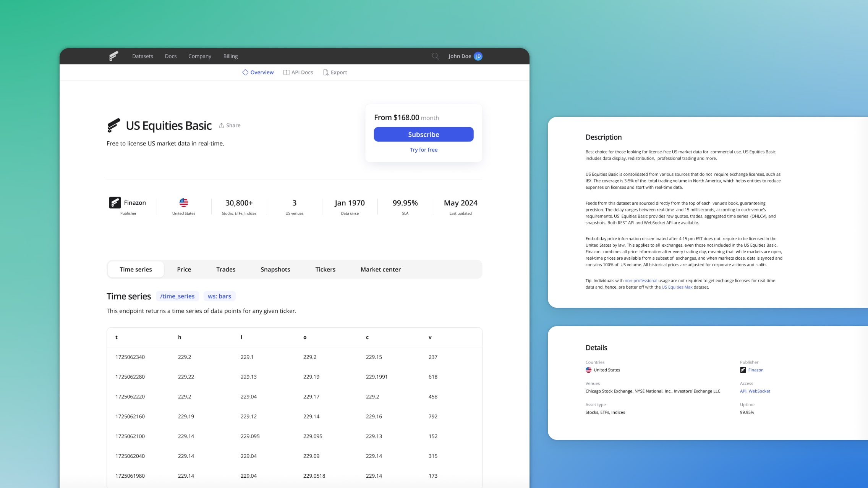868x488 pixels.
Task: Switch to the Export tab
Action: tap(335, 72)
